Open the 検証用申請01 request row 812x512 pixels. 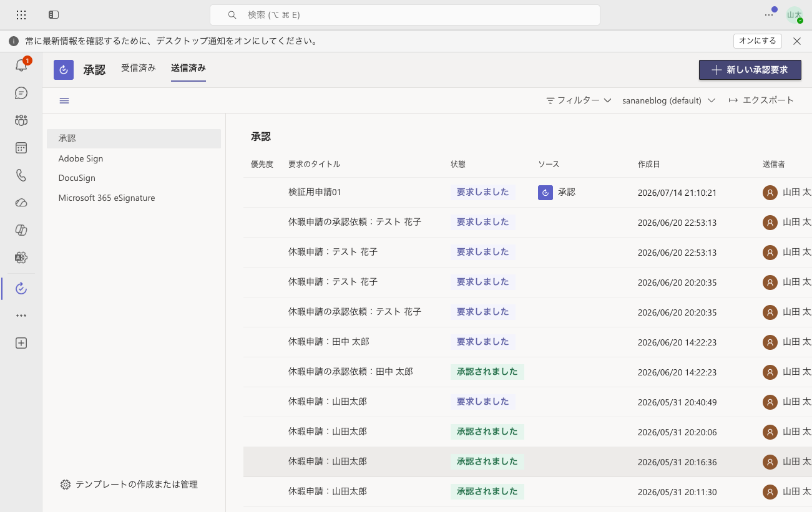coord(527,193)
